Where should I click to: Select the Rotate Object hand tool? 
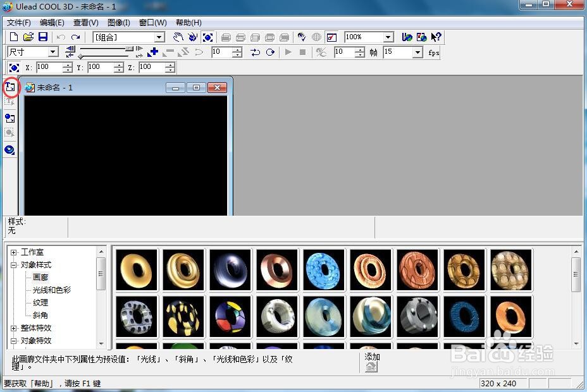tap(193, 37)
